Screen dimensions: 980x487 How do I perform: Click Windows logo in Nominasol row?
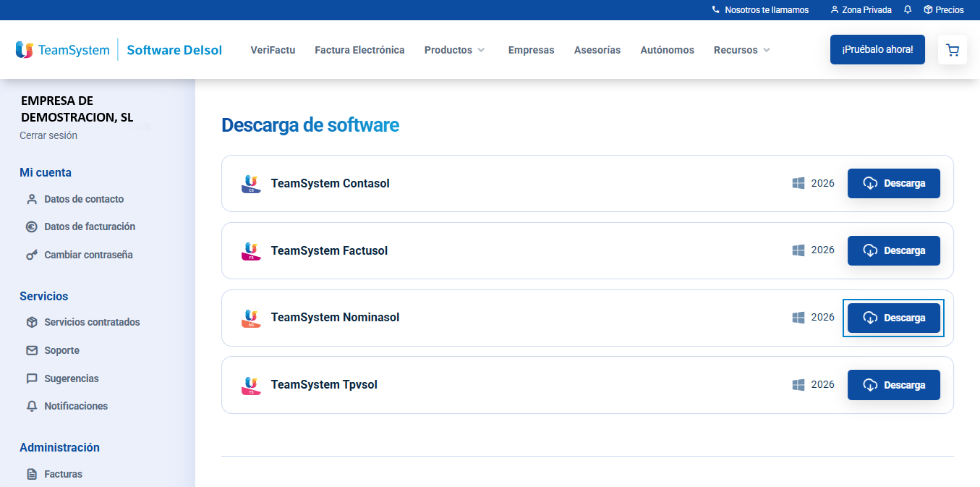[x=798, y=318]
